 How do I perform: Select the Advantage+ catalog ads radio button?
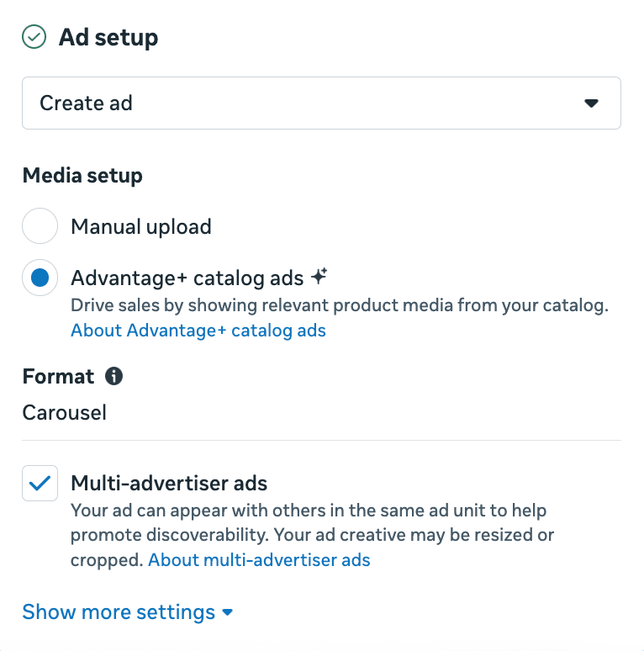tap(40, 278)
